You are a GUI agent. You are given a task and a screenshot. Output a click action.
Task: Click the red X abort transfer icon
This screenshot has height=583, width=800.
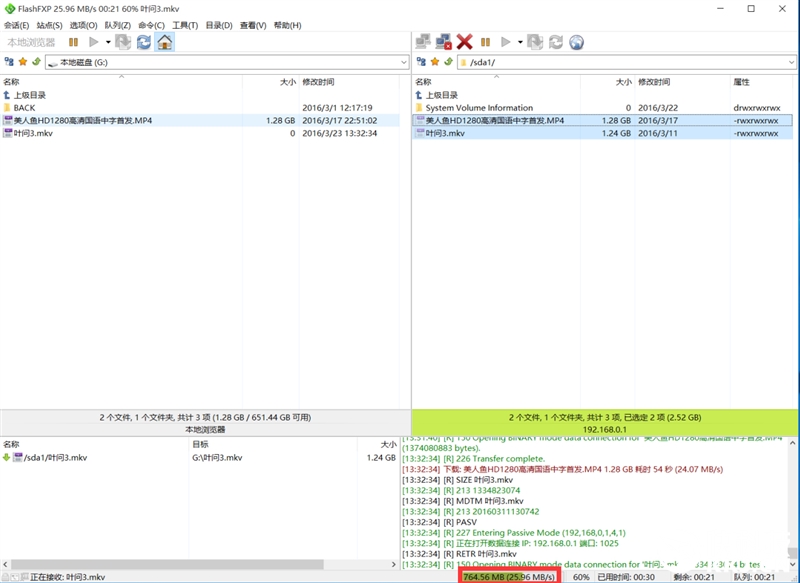tap(463, 44)
